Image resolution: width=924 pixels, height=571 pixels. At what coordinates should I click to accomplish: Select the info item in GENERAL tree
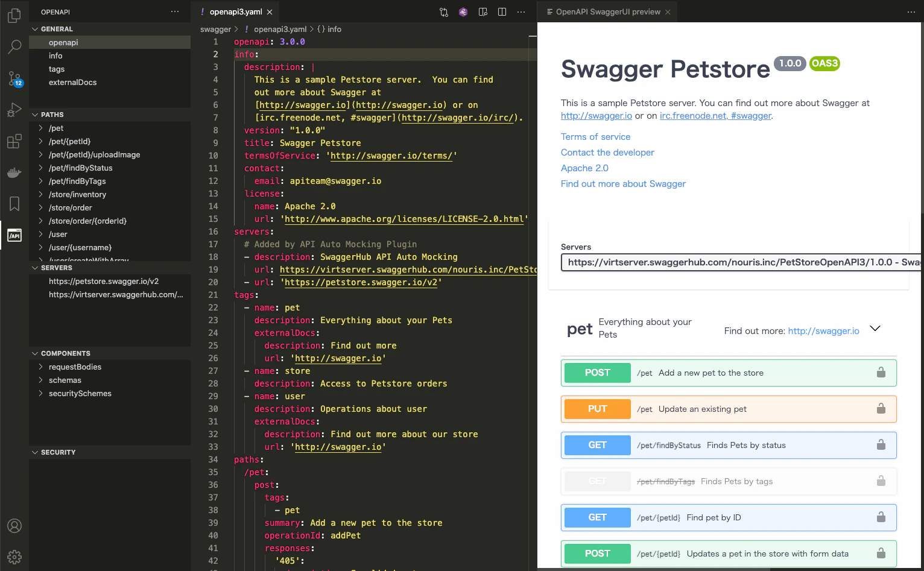[110, 55]
